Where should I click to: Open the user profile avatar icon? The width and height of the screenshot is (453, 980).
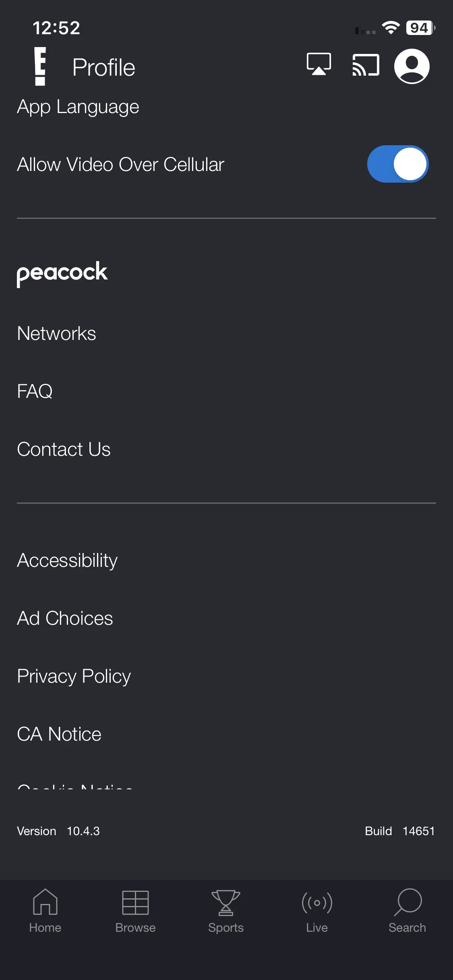point(412,66)
